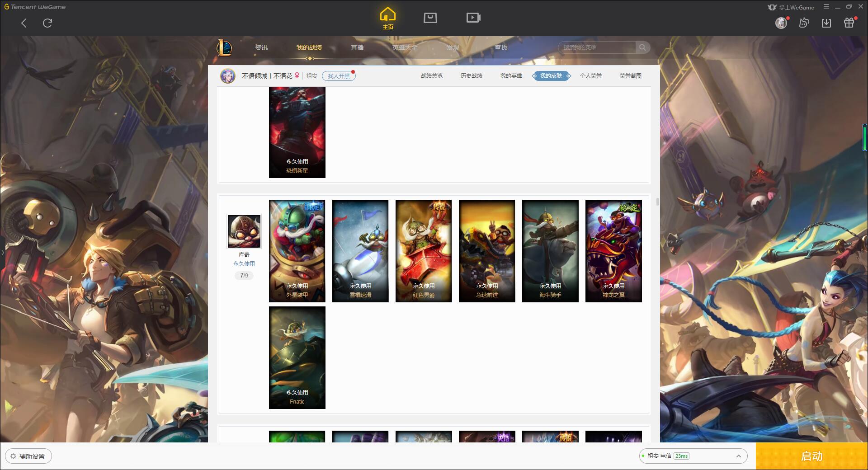Open the Fnatic skin card

click(x=297, y=357)
